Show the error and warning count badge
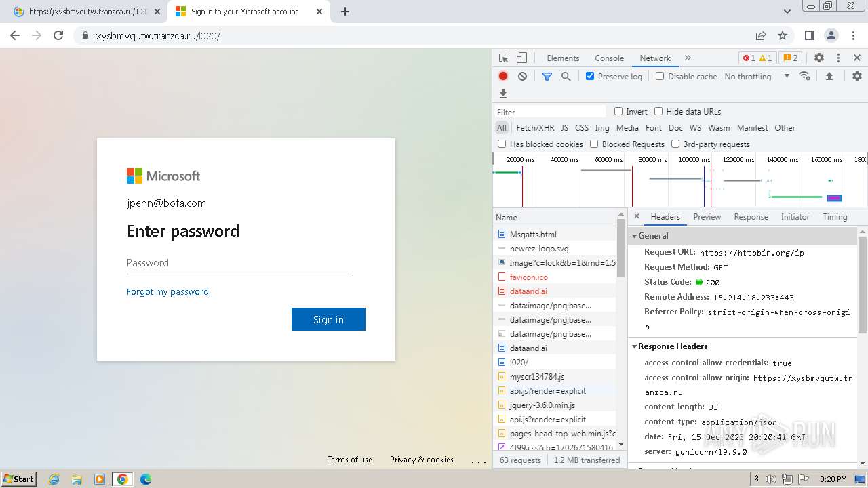Image resolution: width=868 pixels, height=488 pixels. (x=757, y=58)
